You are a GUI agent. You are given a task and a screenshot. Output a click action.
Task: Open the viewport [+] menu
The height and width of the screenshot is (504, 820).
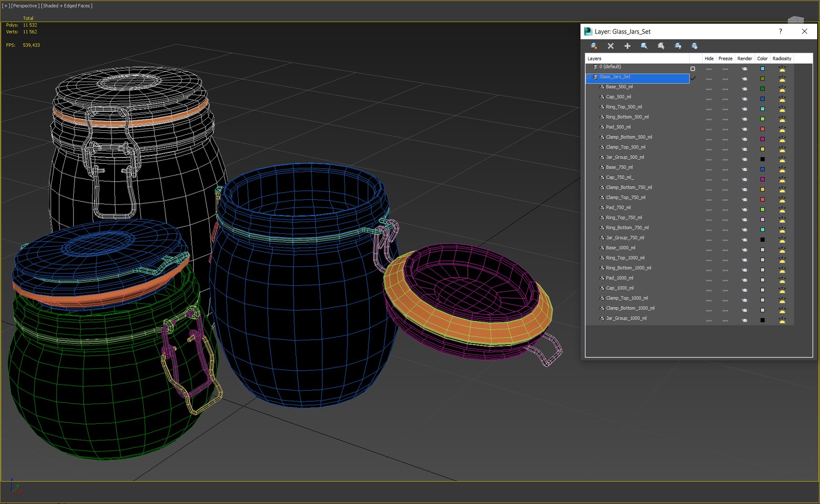coord(6,6)
